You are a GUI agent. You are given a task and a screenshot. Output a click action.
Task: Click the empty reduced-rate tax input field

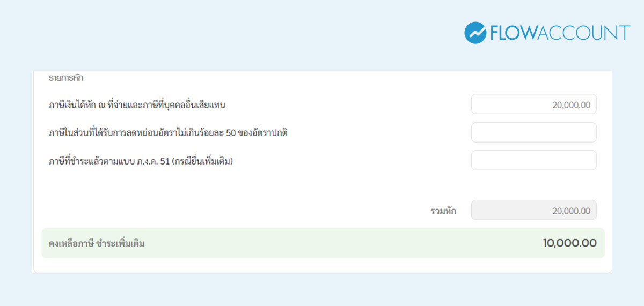click(533, 132)
